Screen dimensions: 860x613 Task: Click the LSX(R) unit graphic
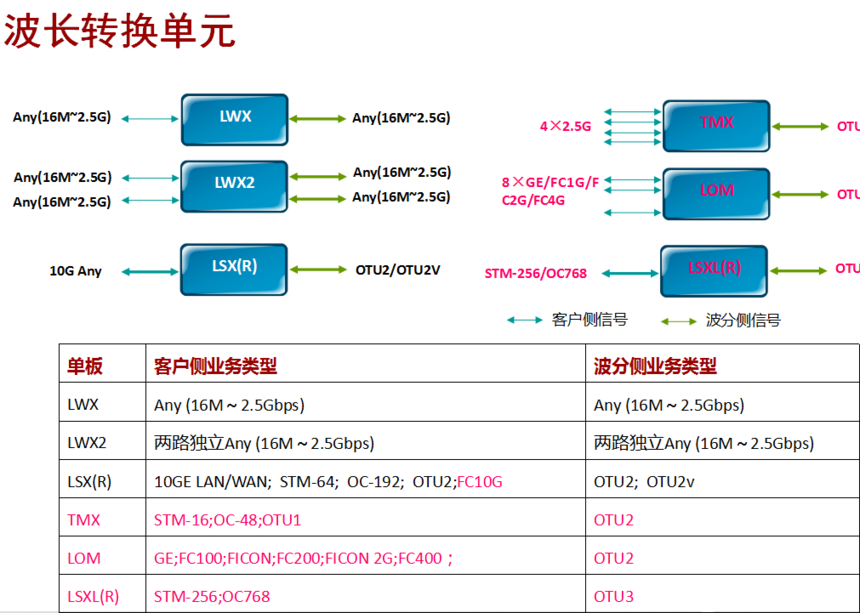click(x=233, y=270)
